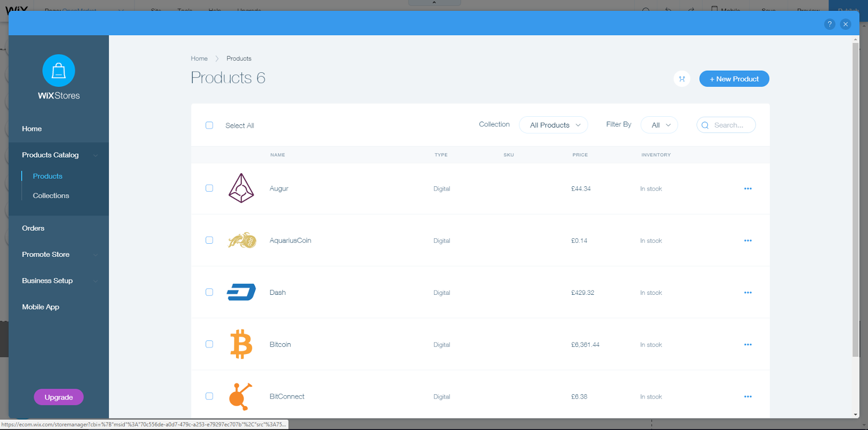Open Mobile App in the sidebar

41,307
